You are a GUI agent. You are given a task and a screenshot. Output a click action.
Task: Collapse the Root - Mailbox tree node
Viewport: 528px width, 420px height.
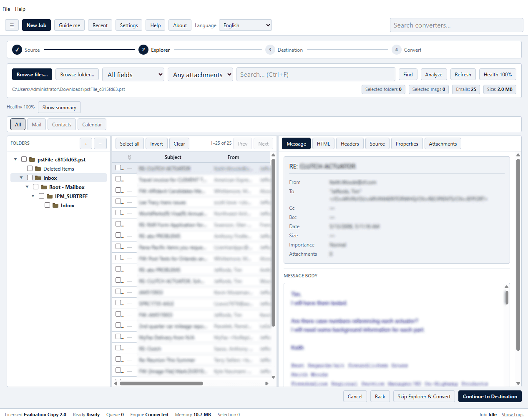pos(27,187)
